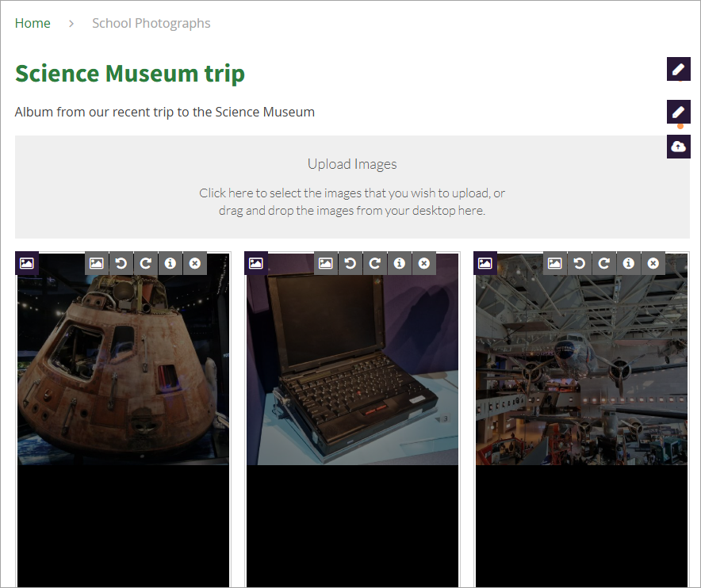Rotate the laptop photo counter-clockwise
Image resolution: width=701 pixels, height=588 pixels.
tap(350, 264)
